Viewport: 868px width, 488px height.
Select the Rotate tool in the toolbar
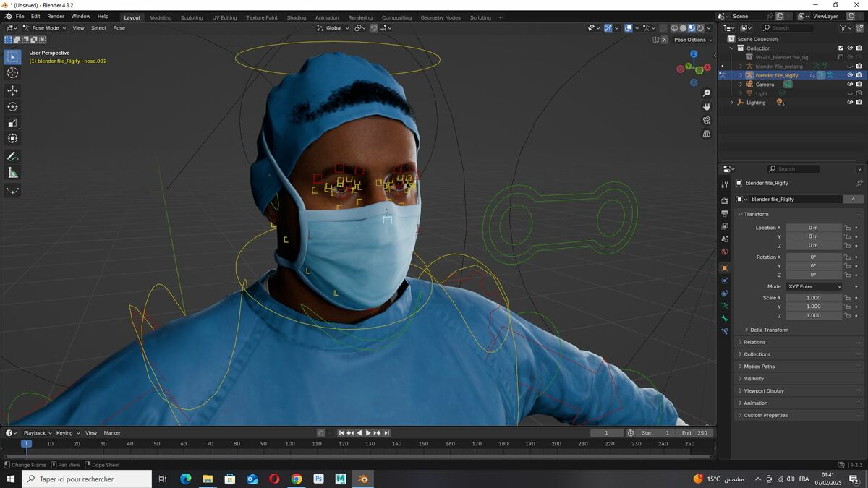coord(12,106)
